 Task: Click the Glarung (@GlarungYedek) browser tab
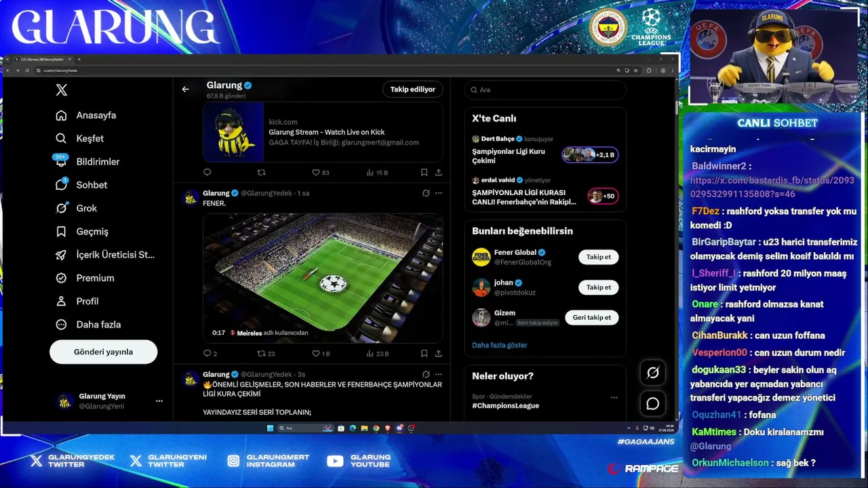point(42,60)
